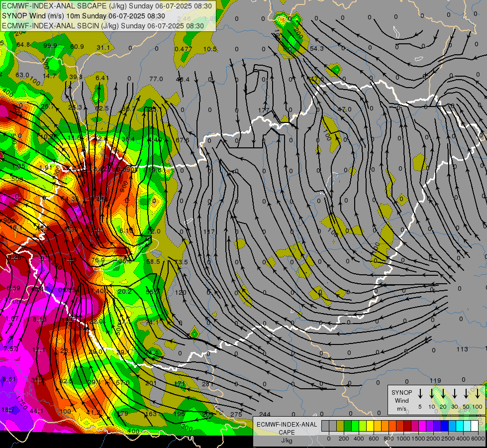Viewport: 487px width, 448px height.
Task: Click the '200' tick label on CAPE scale
Action: tap(344, 439)
